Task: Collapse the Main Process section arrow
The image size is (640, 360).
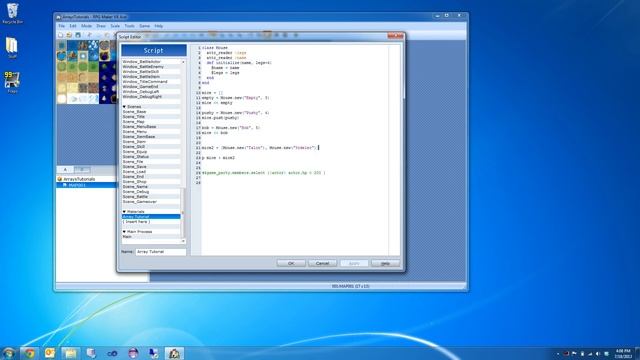Action: 124,231
